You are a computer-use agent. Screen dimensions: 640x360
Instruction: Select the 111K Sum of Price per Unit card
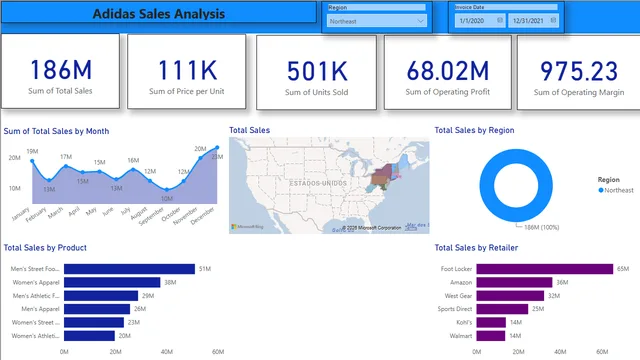point(187,71)
